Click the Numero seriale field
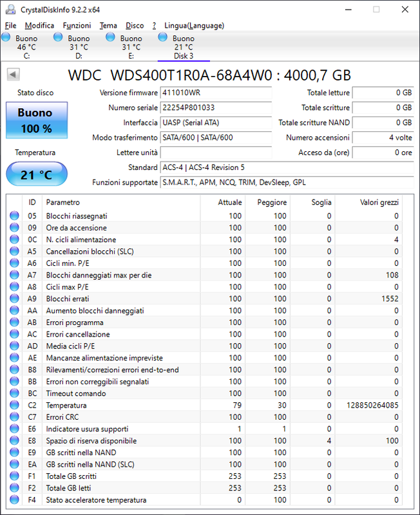This screenshot has width=420, height=515. pos(216,108)
